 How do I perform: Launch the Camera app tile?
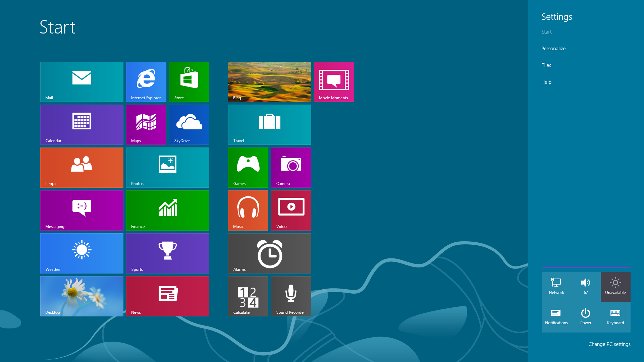[x=291, y=168]
